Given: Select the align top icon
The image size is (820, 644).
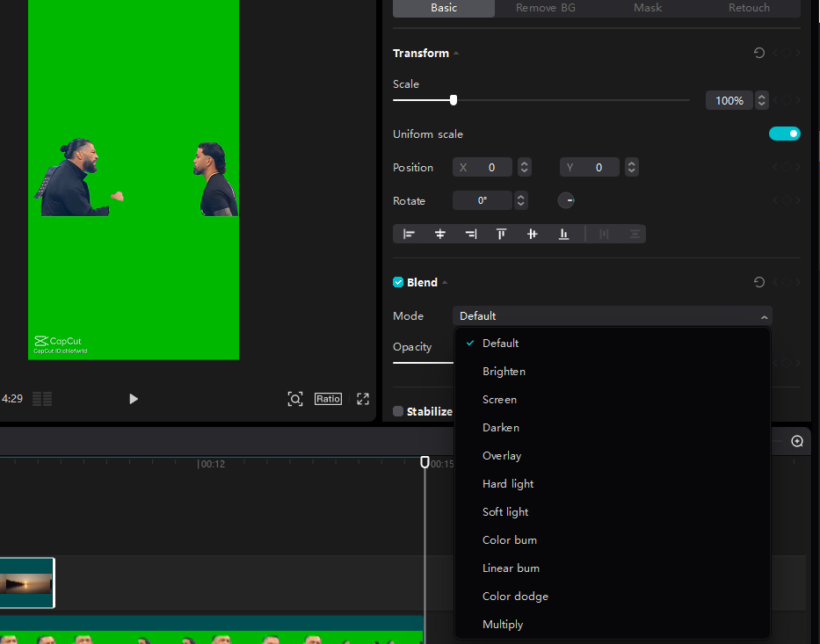Looking at the screenshot, I should click(501, 234).
